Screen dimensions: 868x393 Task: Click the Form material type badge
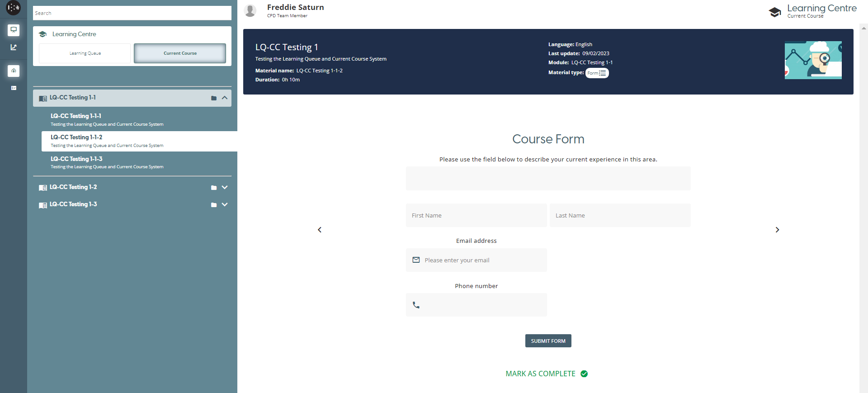tap(597, 73)
